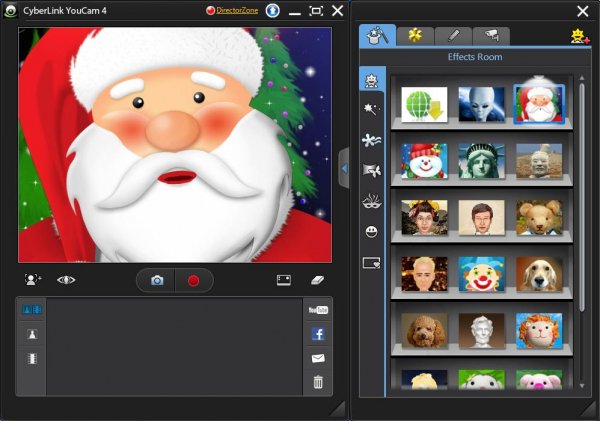
Task: Choose the blond man avatar
Action: (x=424, y=274)
